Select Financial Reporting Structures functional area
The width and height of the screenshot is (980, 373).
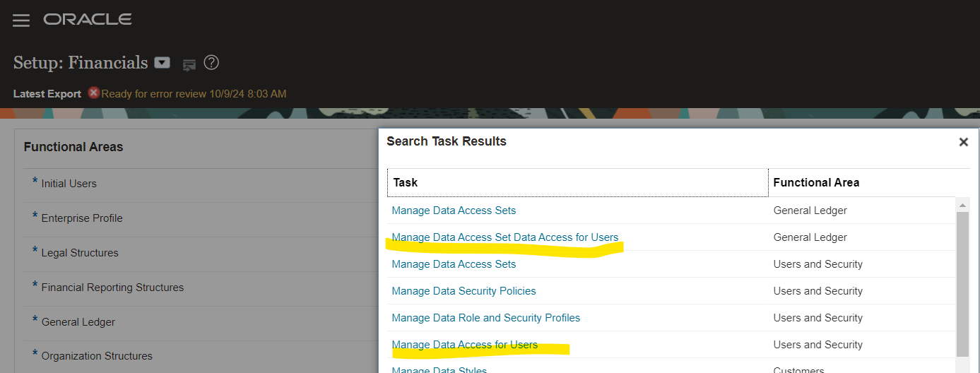tap(112, 288)
